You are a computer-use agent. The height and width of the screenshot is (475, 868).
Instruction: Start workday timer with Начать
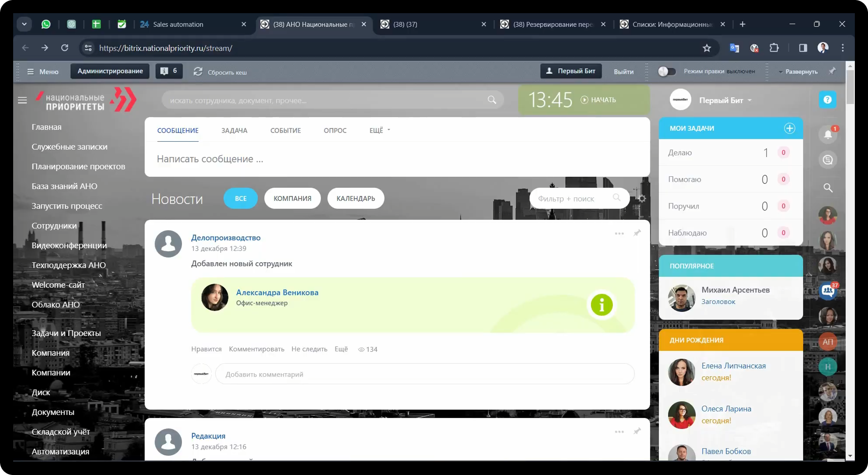[x=598, y=100]
